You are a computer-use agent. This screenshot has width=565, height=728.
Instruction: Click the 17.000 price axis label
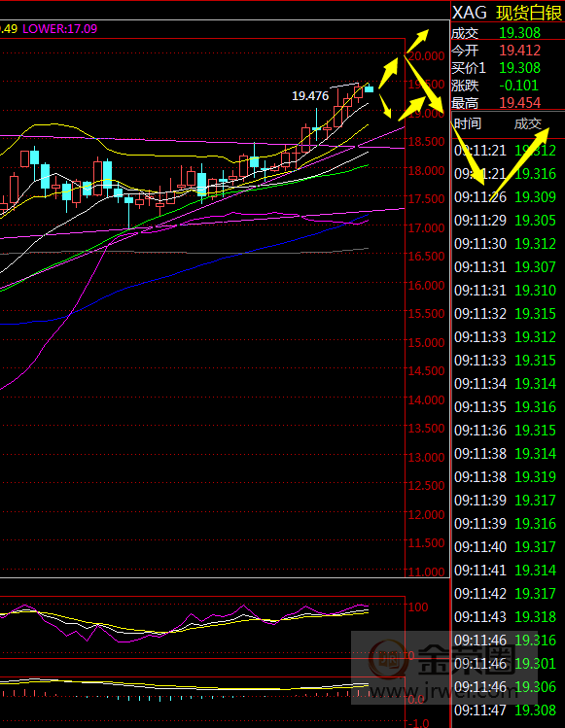click(x=426, y=228)
